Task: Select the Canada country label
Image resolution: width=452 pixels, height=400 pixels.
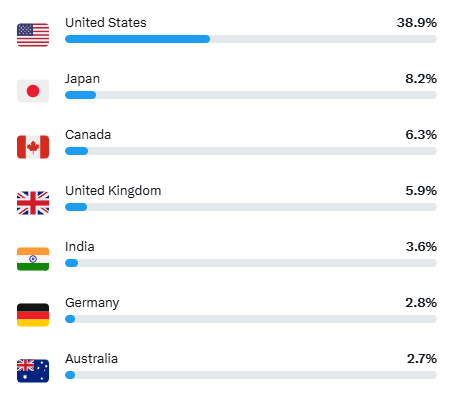Action: [88, 135]
